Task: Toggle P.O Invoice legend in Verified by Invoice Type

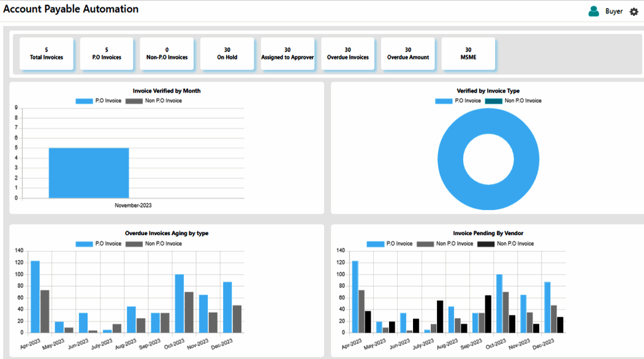Action: (458, 100)
